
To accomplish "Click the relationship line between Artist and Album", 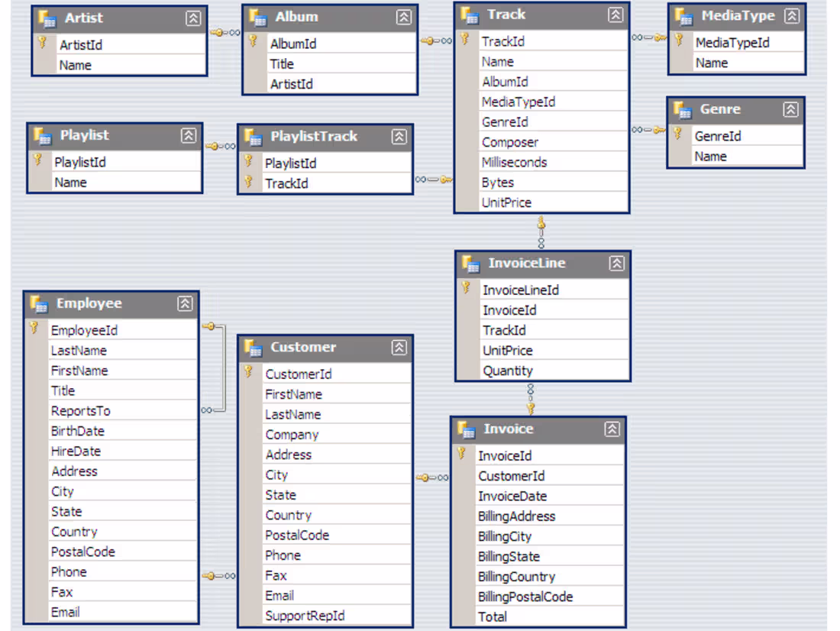I will 224,33.
